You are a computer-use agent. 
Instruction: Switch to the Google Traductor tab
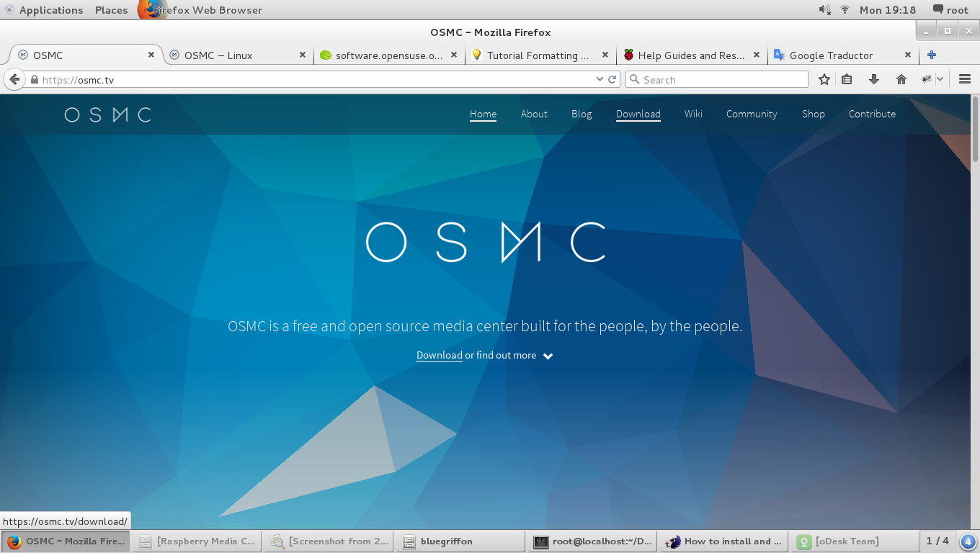(x=843, y=55)
